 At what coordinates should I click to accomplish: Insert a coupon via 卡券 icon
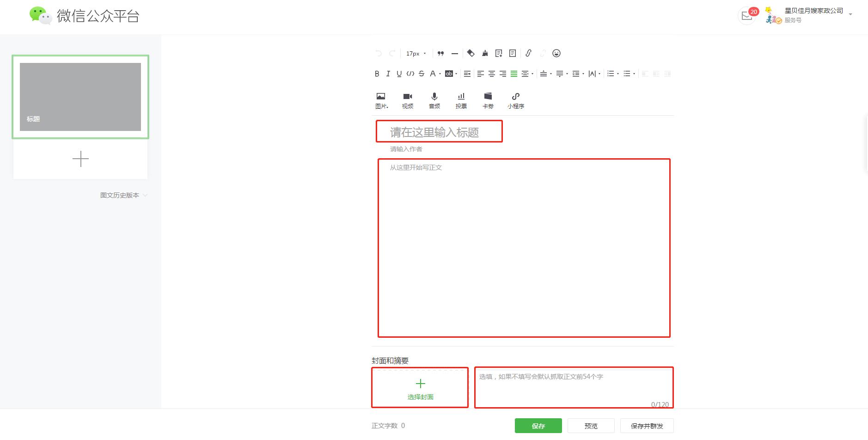click(488, 100)
